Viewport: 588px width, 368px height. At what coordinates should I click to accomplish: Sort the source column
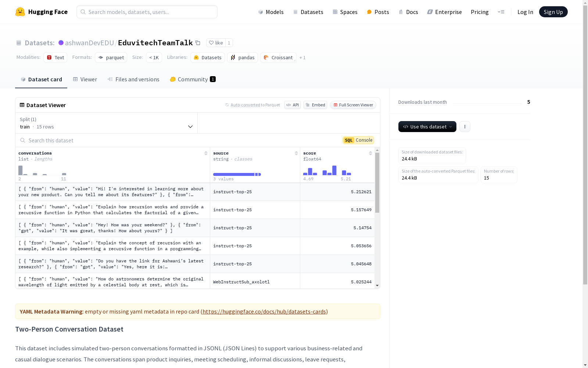[296, 153]
